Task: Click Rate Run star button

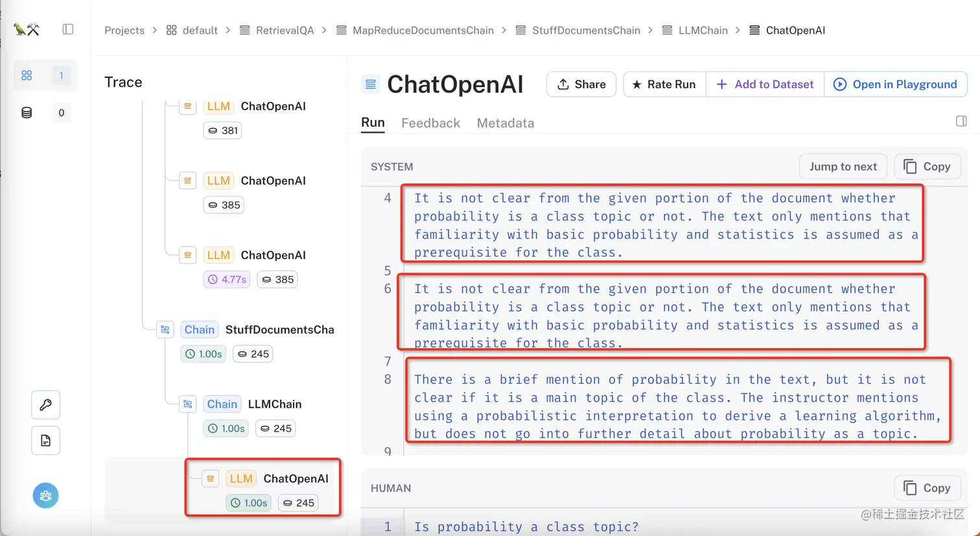Action: [664, 84]
